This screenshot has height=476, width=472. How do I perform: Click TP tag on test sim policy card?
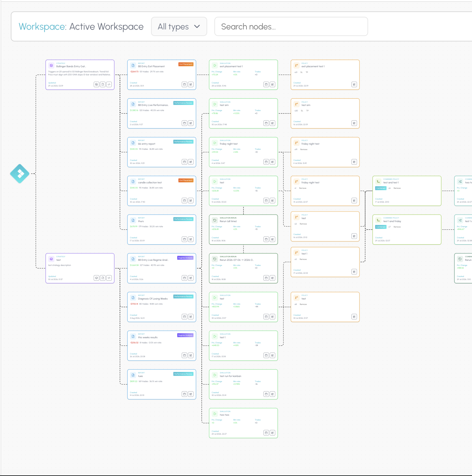307,111
